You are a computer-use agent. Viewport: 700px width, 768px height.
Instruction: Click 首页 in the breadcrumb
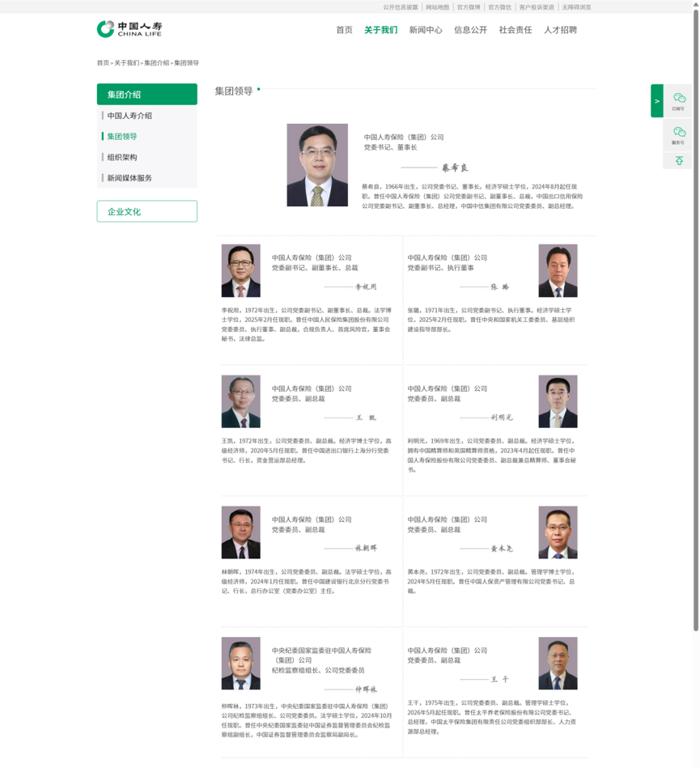[x=103, y=62]
